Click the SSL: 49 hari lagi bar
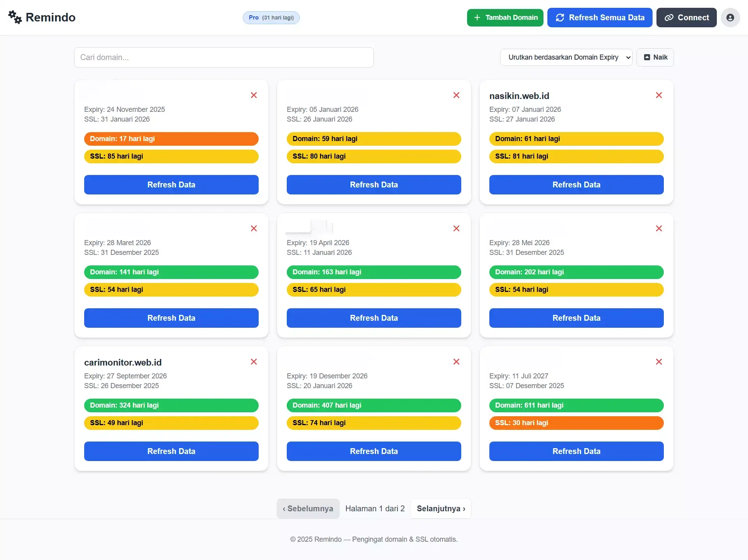The height and width of the screenshot is (560, 748). click(171, 423)
